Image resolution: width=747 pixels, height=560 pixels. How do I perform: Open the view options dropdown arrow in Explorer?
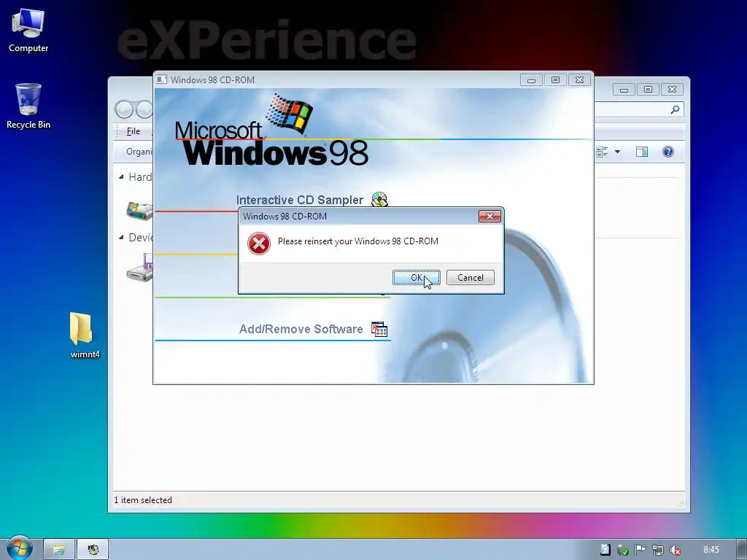[617, 152]
